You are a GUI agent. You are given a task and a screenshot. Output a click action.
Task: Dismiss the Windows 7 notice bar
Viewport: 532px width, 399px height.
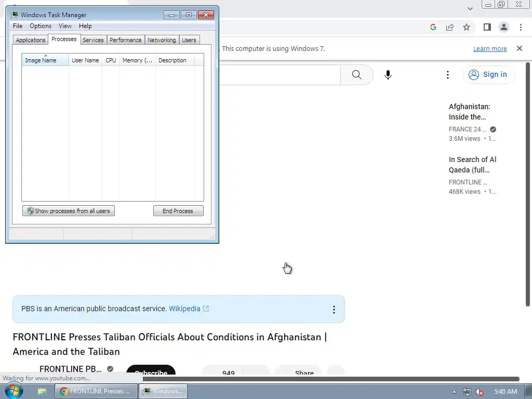(x=520, y=48)
